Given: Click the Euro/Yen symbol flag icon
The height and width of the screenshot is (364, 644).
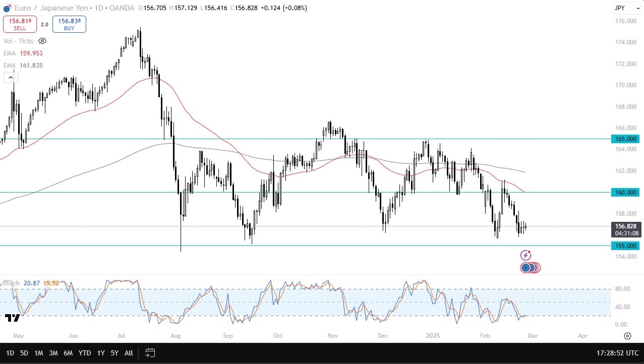Looking at the screenshot, I should pyautogui.click(x=7, y=8).
